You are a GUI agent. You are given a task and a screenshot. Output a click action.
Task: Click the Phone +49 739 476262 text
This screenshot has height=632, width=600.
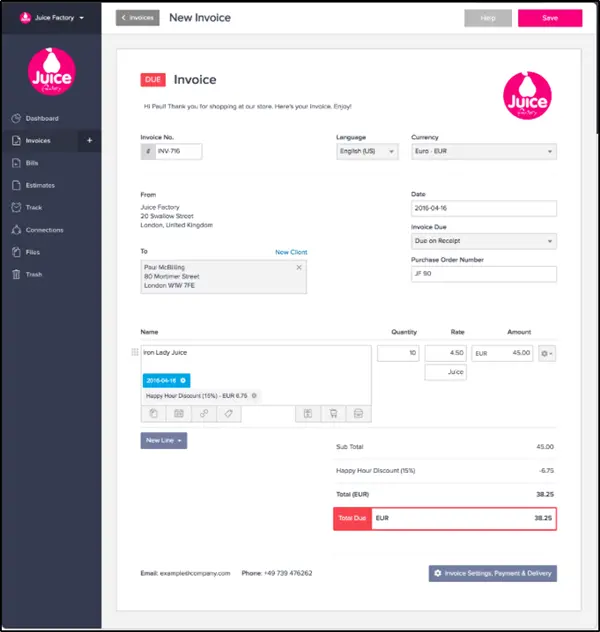pyautogui.click(x=277, y=573)
